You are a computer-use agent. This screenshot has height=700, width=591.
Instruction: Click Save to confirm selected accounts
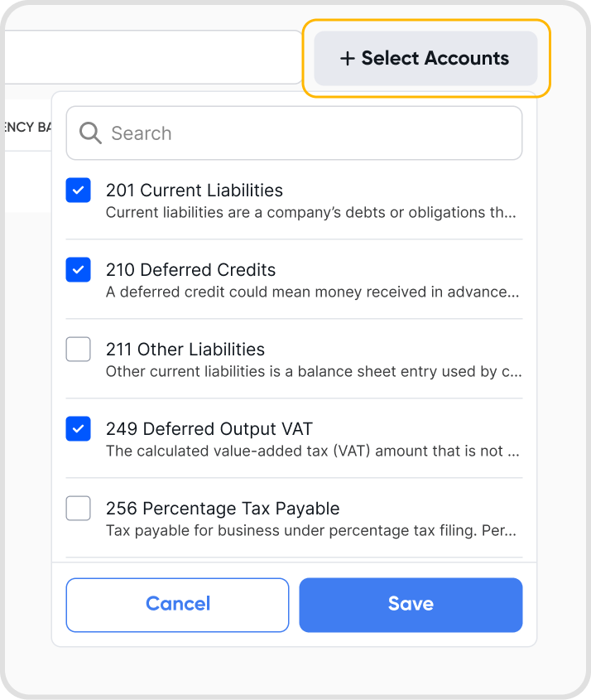[411, 605]
